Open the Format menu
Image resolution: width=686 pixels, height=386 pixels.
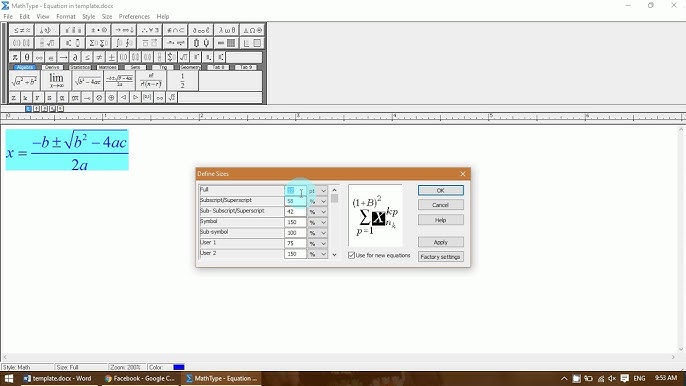click(66, 17)
